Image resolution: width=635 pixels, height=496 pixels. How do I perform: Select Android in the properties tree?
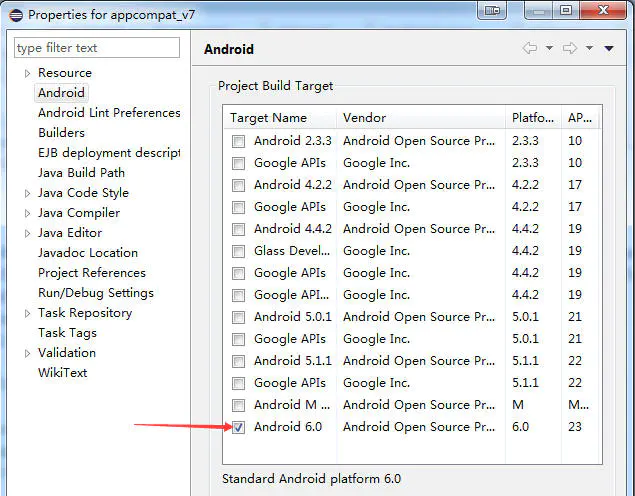pyautogui.click(x=61, y=93)
